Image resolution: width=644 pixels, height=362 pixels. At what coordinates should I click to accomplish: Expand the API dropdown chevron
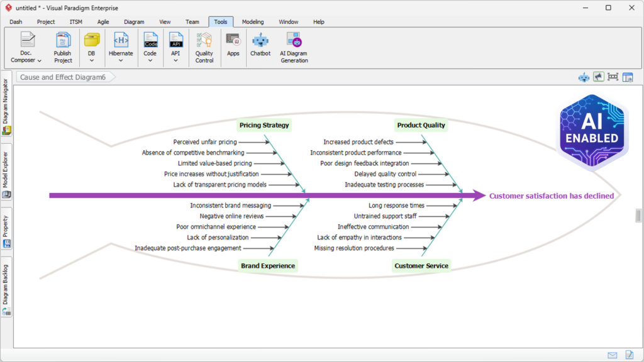coord(175,60)
